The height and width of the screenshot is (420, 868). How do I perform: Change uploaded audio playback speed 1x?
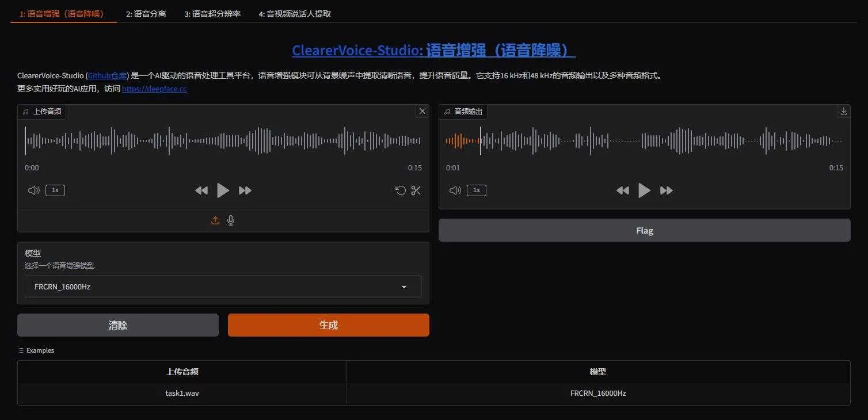[x=55, y=190]
